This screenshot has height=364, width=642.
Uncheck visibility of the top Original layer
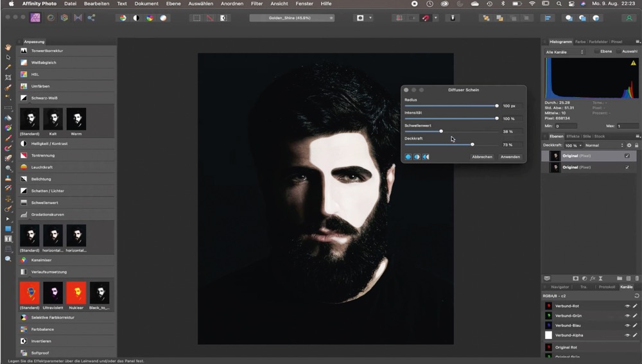pyautogui.click(x=627, y=156)
